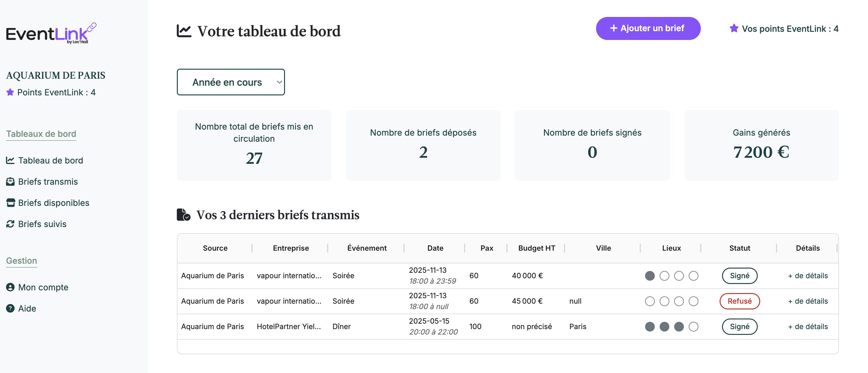Click the total briefs in circulation card showing 27

point(254,145)
